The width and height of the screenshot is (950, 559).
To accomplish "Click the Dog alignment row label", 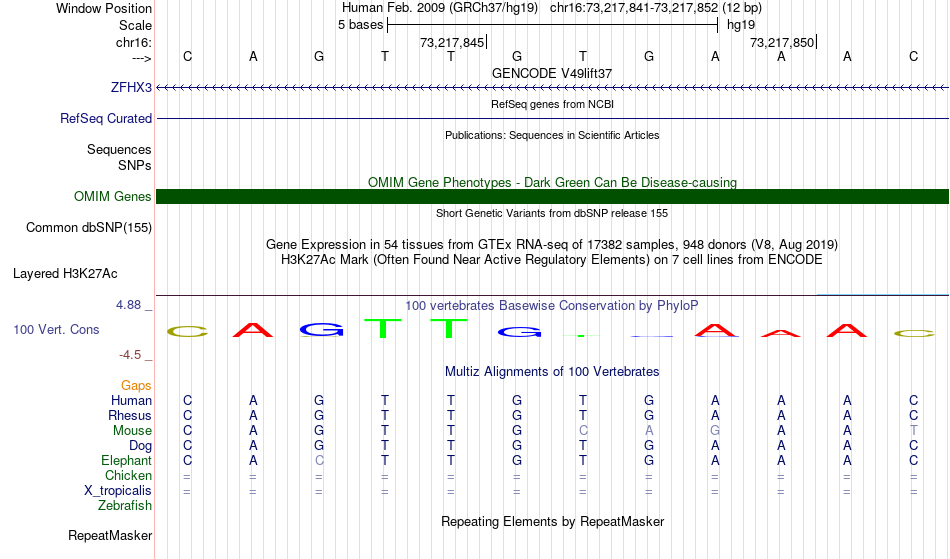I will click(140, 446).
